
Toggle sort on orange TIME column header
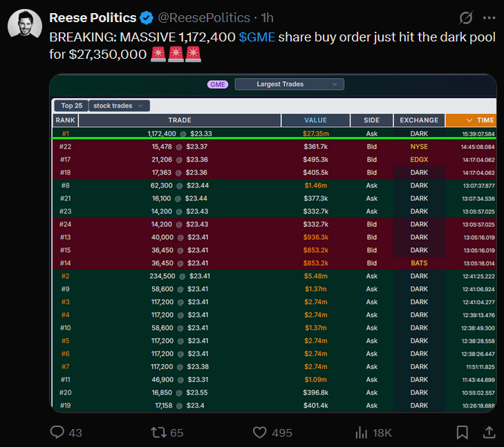(472, 120)
